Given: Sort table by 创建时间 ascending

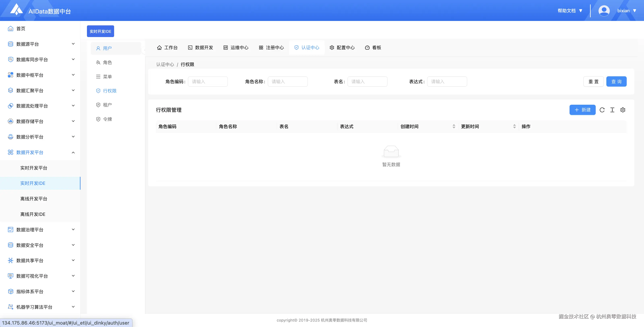Looking at the screenshot, I should [x=454, y=125].
